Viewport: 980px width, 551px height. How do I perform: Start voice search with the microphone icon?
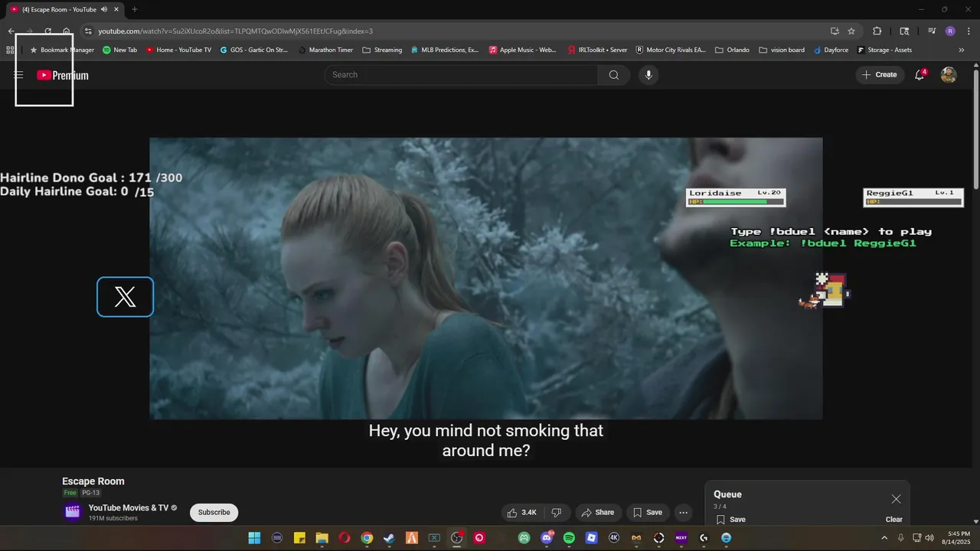(648, 75)
